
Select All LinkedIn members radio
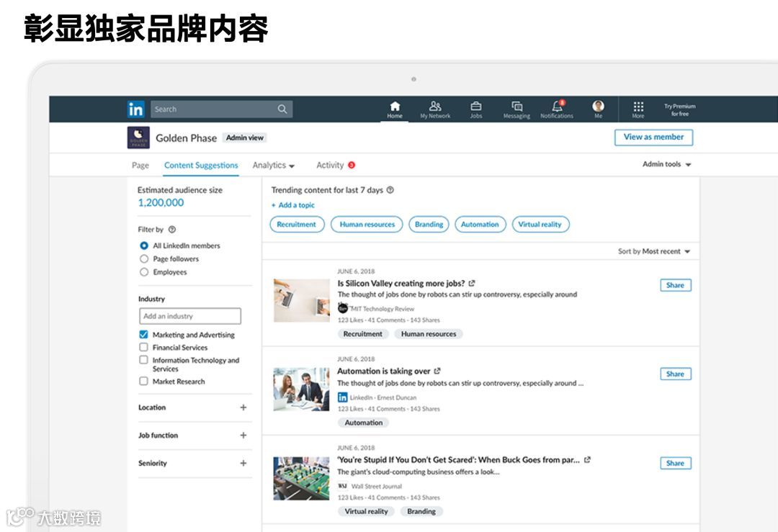click(x=144, y=245)
